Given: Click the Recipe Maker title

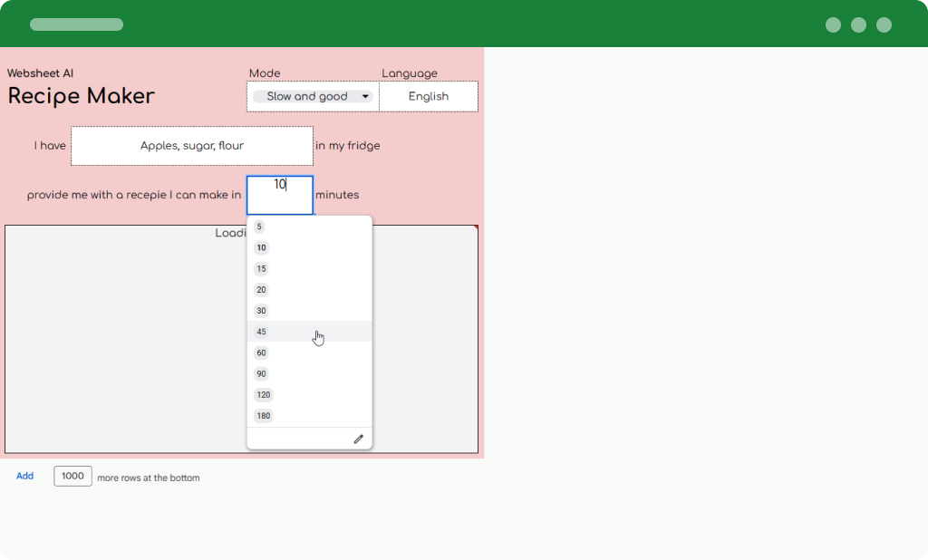Looking at the screenshot, I should (x=82, y=96).
